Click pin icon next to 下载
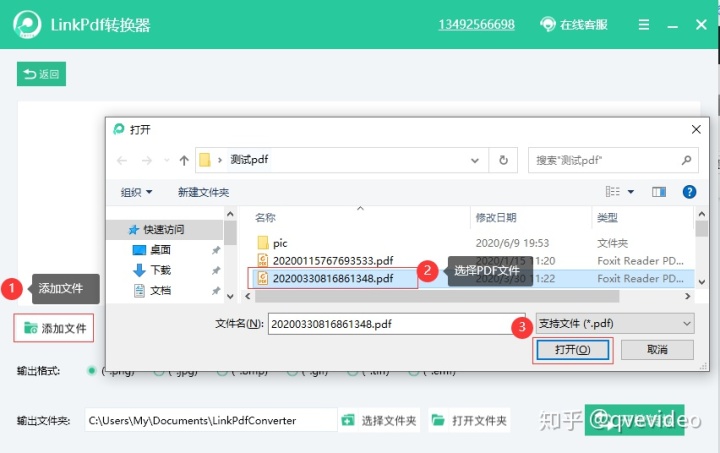The image size is (720, 453). coord(216,270)
